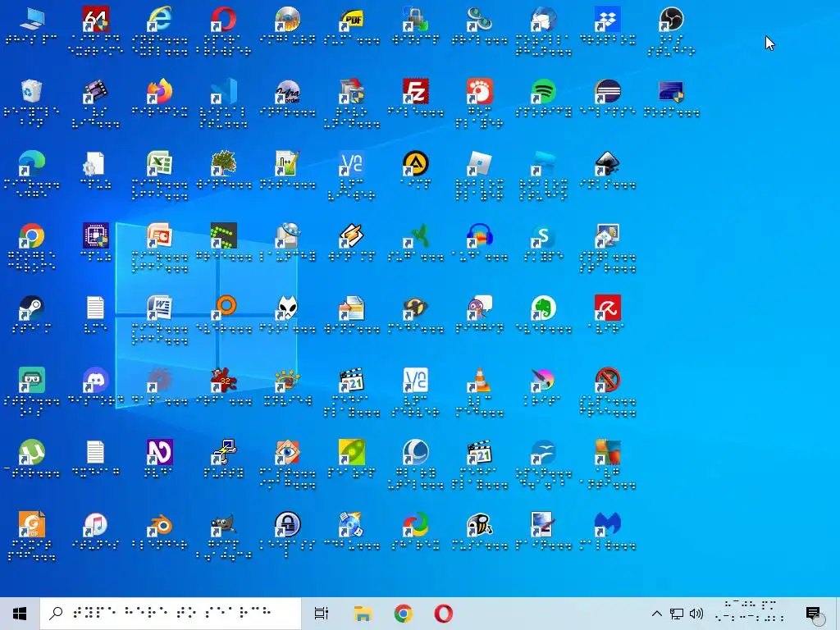Viewport: 840px width, 630px height.
Task: Open the AIDA64 red 64 shortcut
Action: [x=95, y=20]
